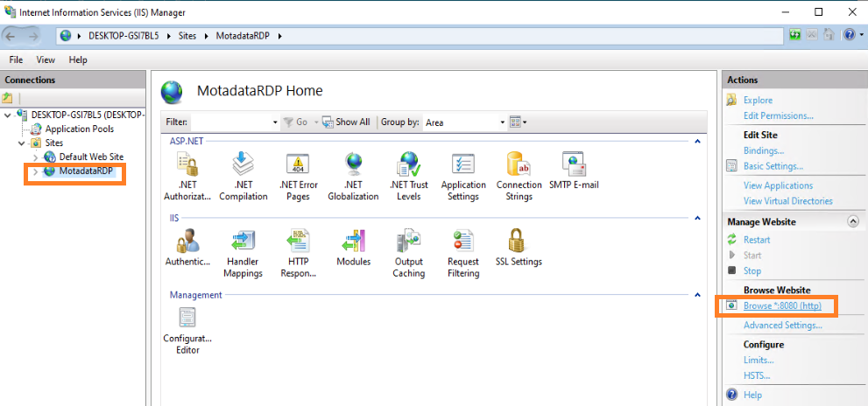The height and width of the screenshot is (406, 868).
Task: Open .NET Trust Levels feature
Action: tap(408, 175)
